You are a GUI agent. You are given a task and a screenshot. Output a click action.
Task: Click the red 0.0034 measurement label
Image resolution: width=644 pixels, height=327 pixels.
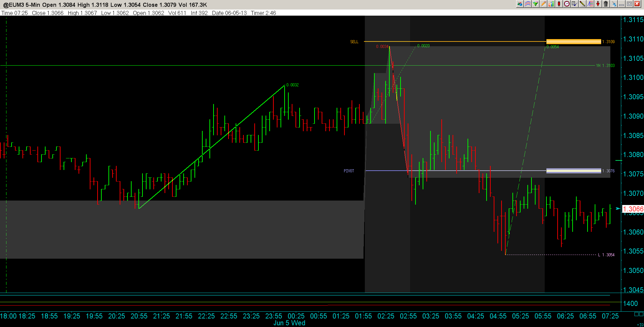(382, 47)
